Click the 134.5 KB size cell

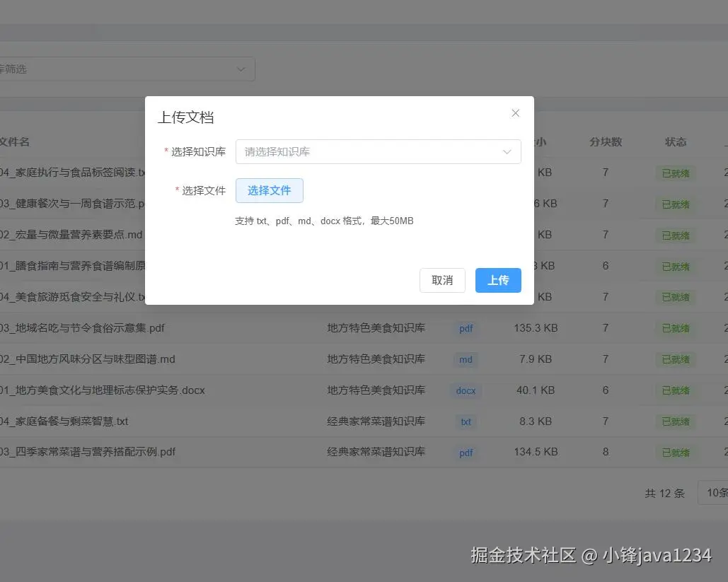[536, 452]
